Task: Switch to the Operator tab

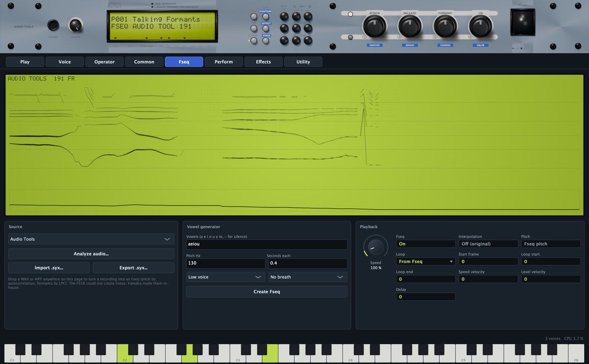Action: coord(105,62)
